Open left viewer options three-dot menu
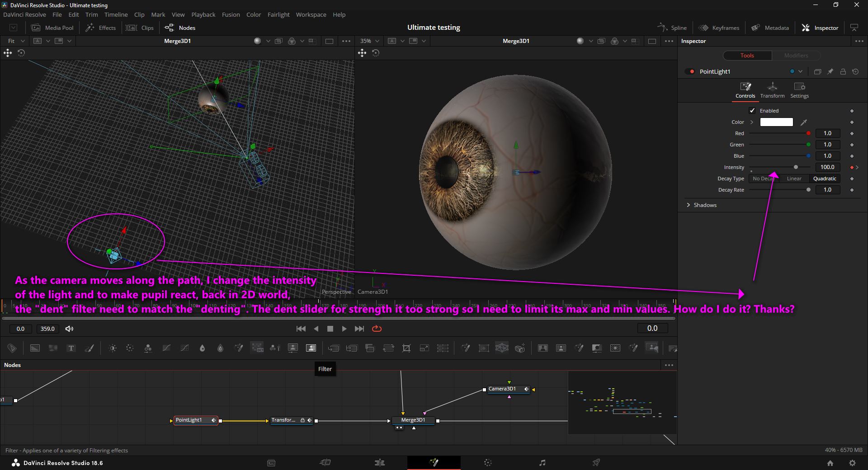The height and width of the screenshot is (470, 868). coord(346,41)
